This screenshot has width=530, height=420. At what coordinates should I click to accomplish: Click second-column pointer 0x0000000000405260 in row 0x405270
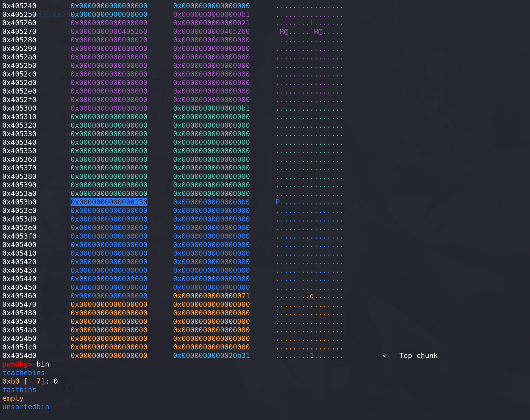coord(211,31)
